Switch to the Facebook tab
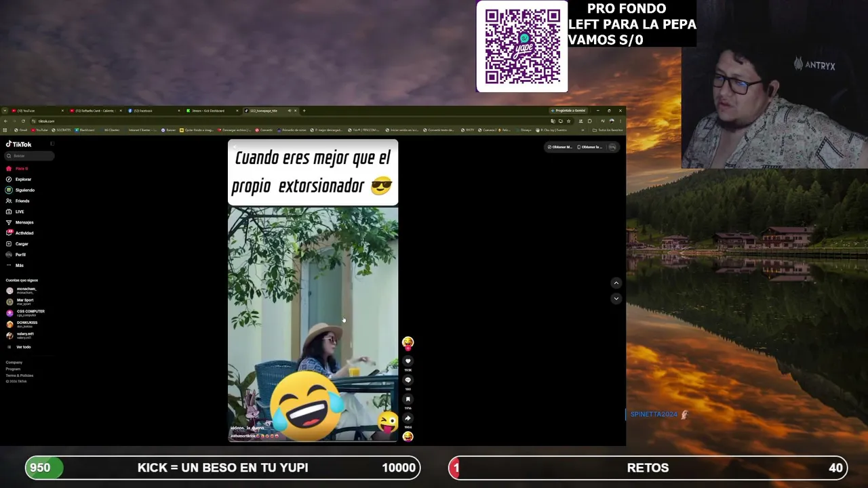Viewport: 868px width, 488px height. click(x=153, y=110)
